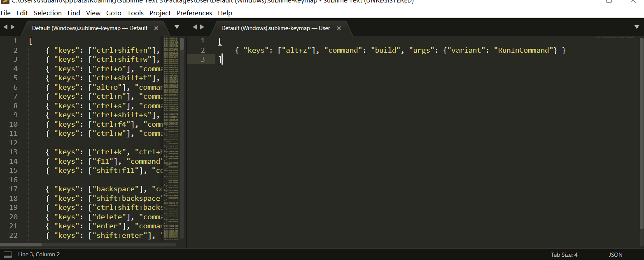This screenshot has height=260, width=644.
Task: Click "variant" key in right pane
Action: click(x=467, y=50)
